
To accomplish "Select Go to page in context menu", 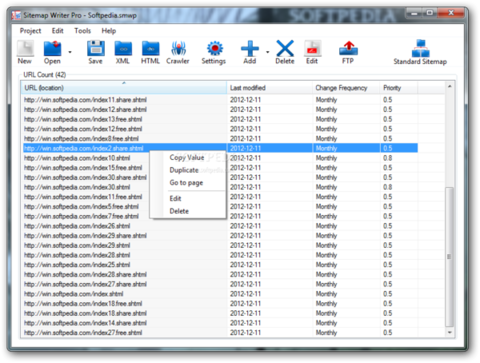I will [186, 183].
